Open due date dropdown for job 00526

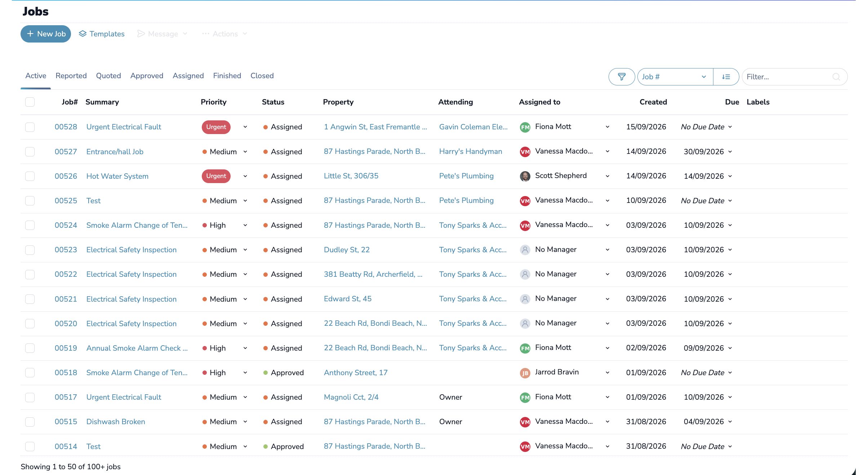coord(730,176)
